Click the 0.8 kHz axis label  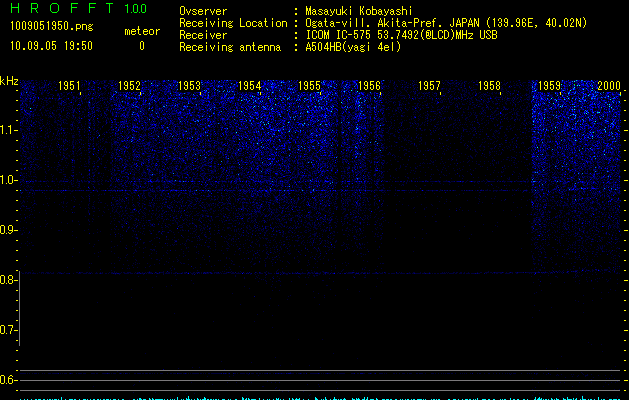(x=8, y=280)
